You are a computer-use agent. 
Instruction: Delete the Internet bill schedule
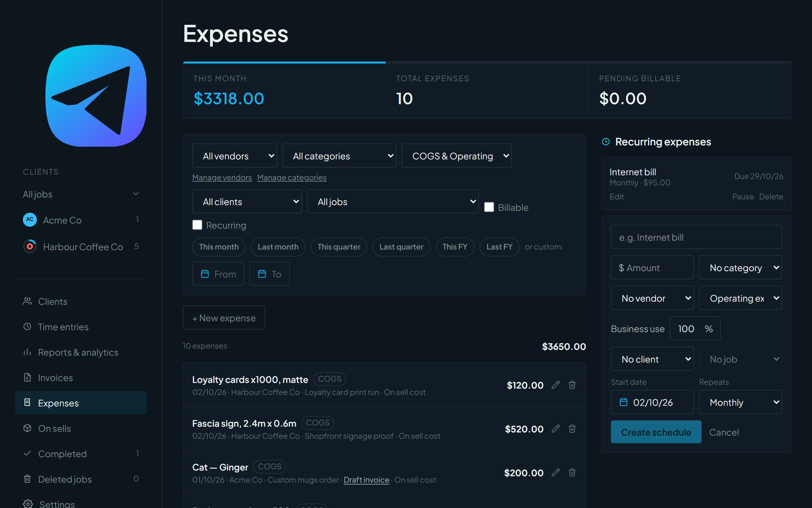(x=771, y=197)
